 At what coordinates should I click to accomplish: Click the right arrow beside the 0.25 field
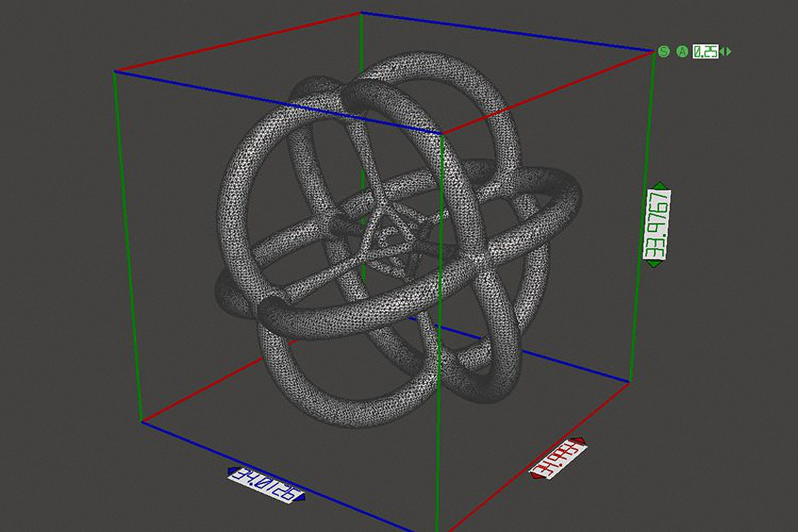[730, 51]
